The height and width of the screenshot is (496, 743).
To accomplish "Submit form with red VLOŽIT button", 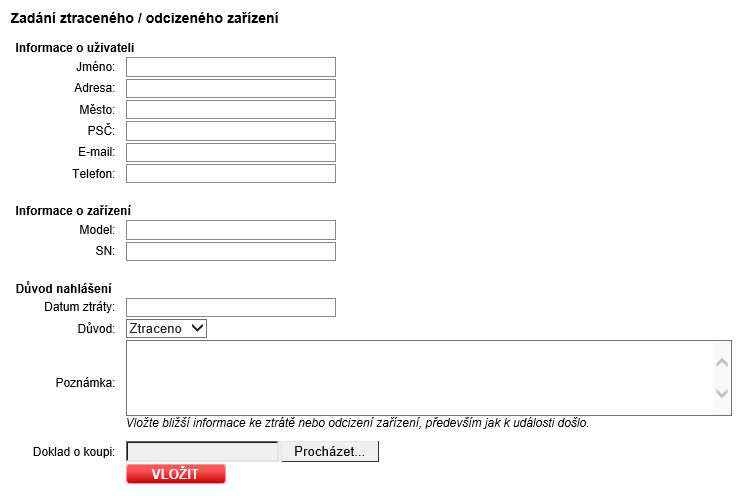I will [x=176, y=474].
